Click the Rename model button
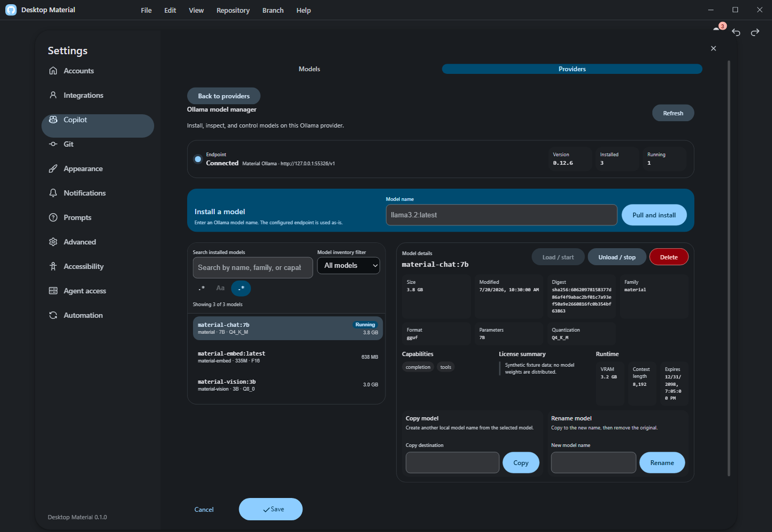Viewport: 772px width, 532px height. point(662,463)
